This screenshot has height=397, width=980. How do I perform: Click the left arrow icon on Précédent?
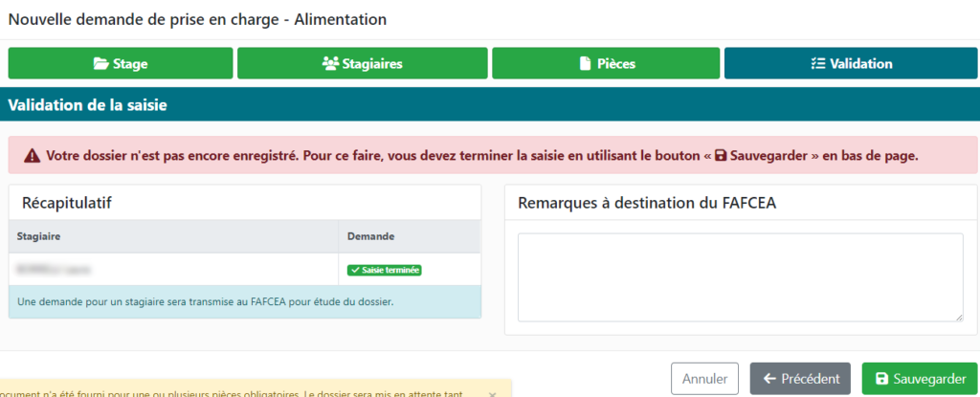tap(768, 379)
